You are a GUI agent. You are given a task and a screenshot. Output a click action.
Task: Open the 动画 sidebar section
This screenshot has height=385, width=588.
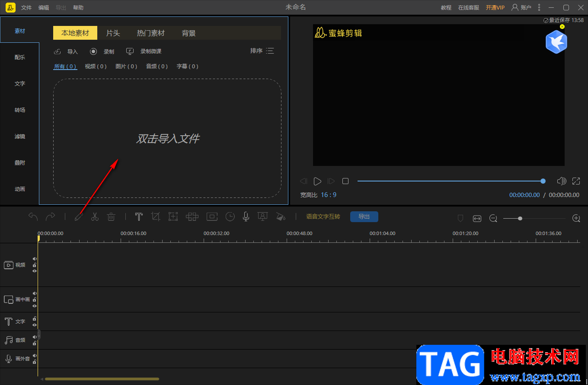point(20,189)
